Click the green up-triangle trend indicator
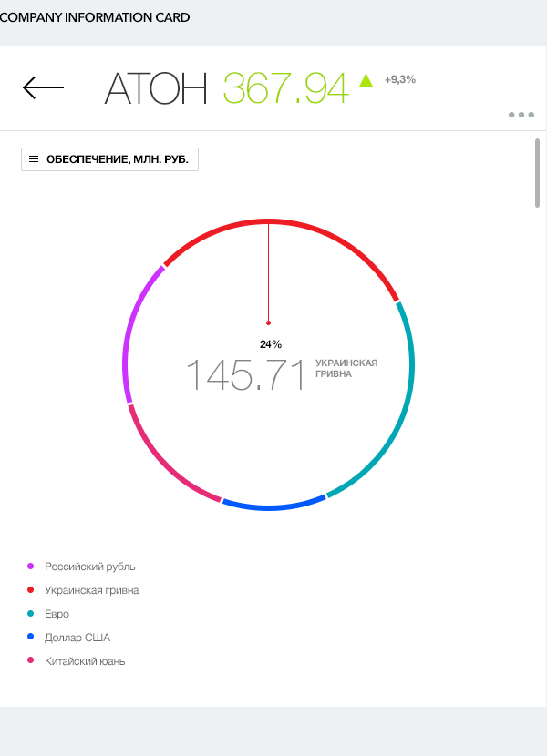Viewport: 547px width, 756px height. [x=366, y=79]
